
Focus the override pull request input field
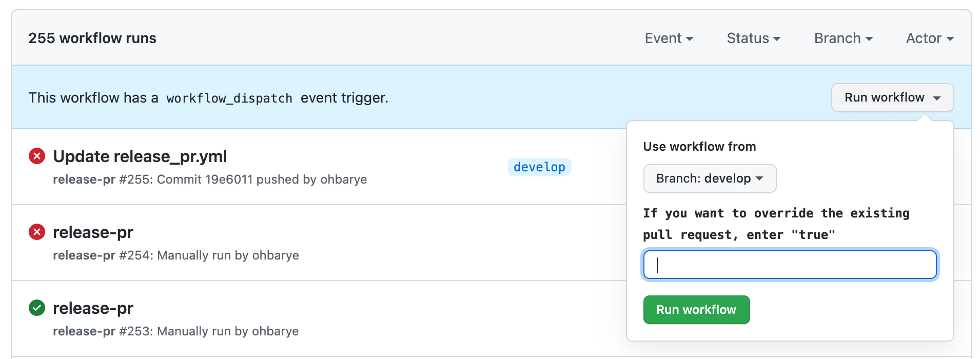pyautogui.click(x=790, y=265)
